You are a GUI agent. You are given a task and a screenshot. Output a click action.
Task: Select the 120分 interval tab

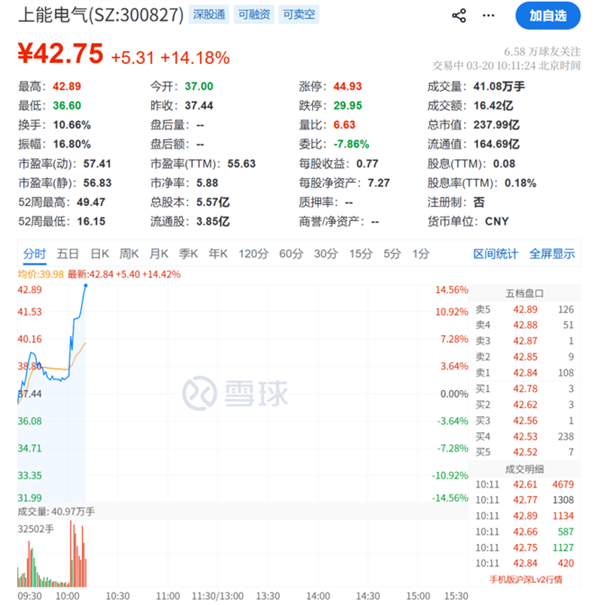pos(254,254)
